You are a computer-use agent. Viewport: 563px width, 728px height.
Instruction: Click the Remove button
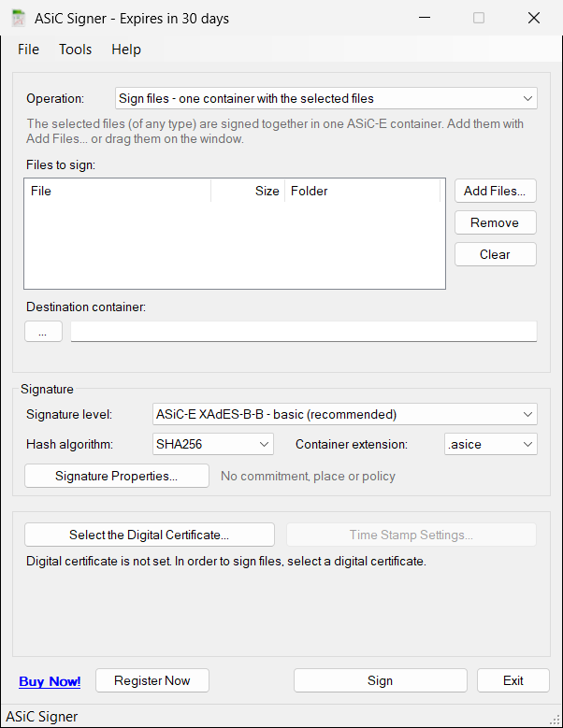[495, 222]
